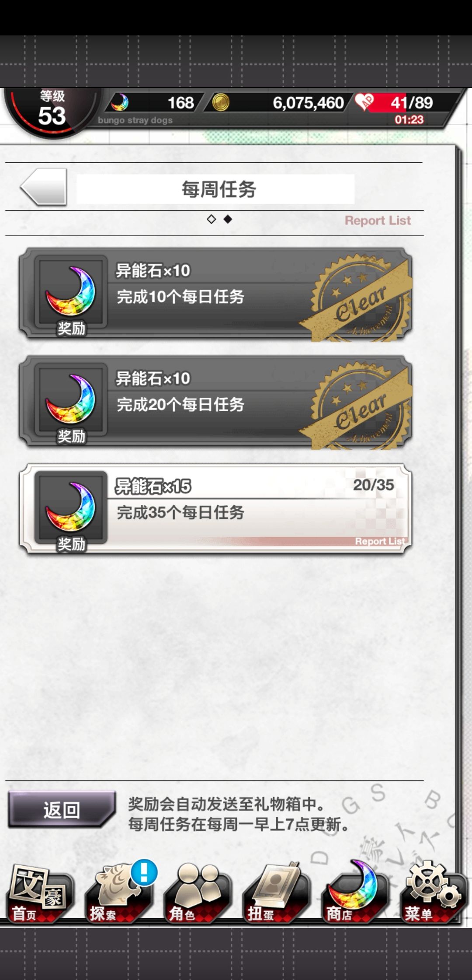Tap the 等级 53 level badge

coord(52,110)
